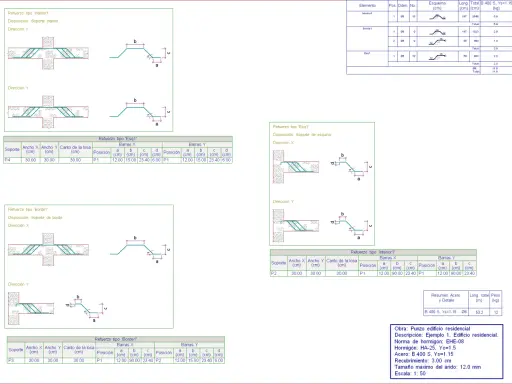
Task: Click the 'Resumen Acero y Detalle' header cell
Action: (x=446, y=298)
